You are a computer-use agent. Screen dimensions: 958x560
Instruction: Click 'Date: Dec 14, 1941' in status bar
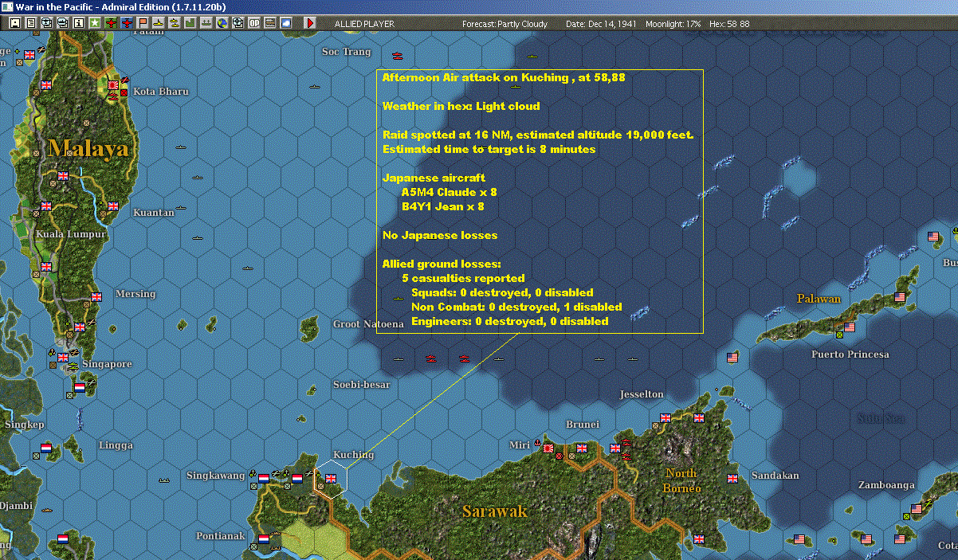(x=601, y=24)
